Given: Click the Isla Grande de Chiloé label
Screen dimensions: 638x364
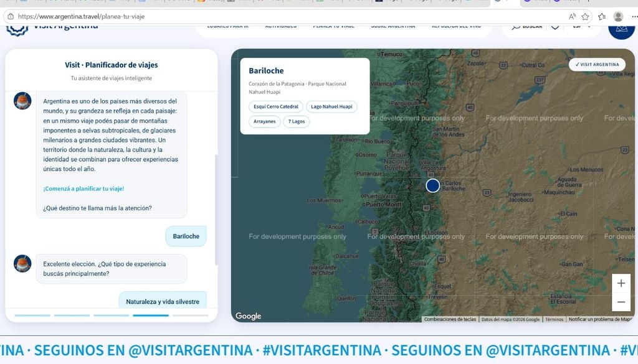Looking at the screenshot, I should point(323,270).
